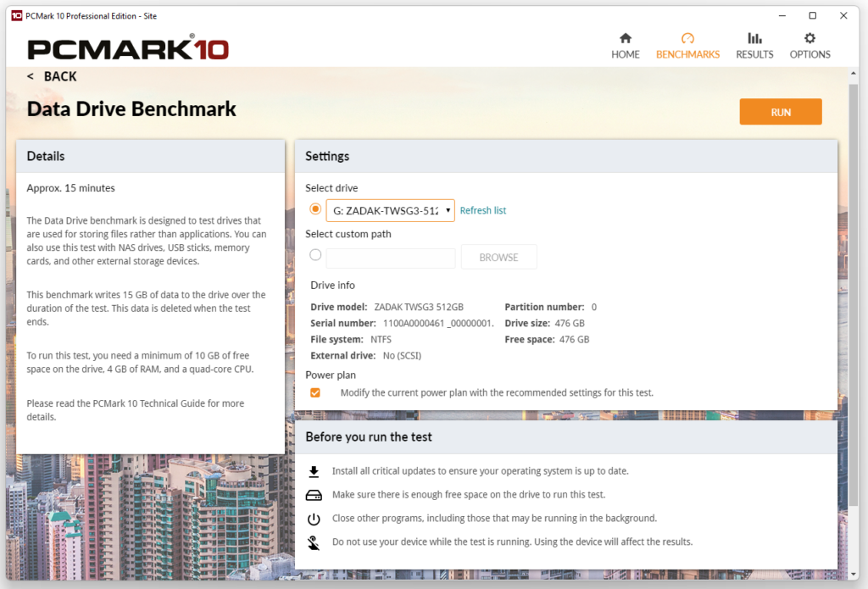Open the G: ZADAK-TWSG3 drive dropdown
This screenshot has width=868, height=589.
(x=390, y=210)
